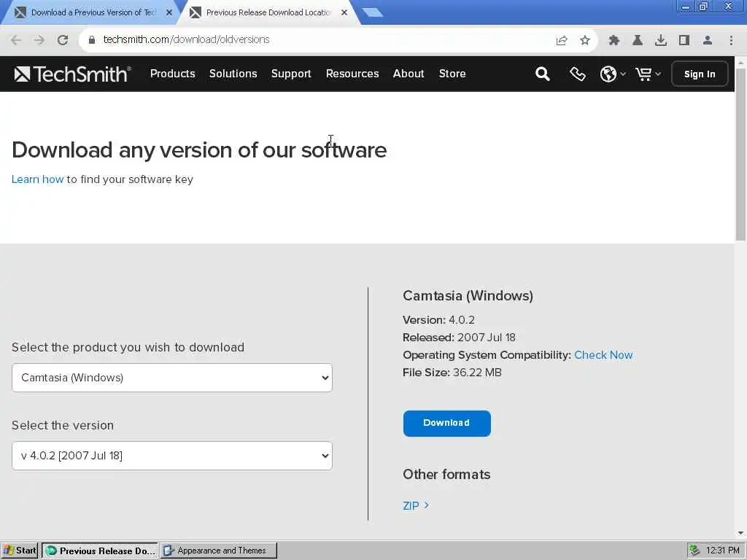This screenshot has width=747, height=560.
Task: Toggle the browser side panel icon
Action: coord(684,41)
